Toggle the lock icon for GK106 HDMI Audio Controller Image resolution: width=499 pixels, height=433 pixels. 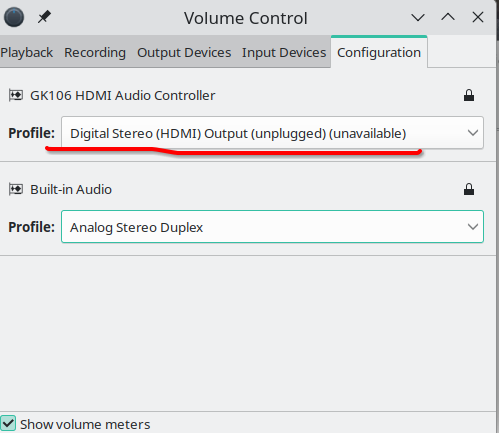point(469,95)
